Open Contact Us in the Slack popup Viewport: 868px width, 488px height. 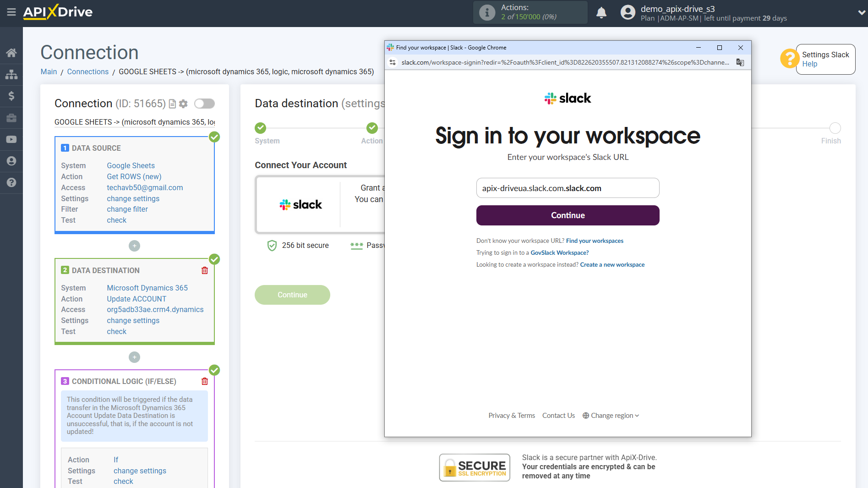[558, 416]
